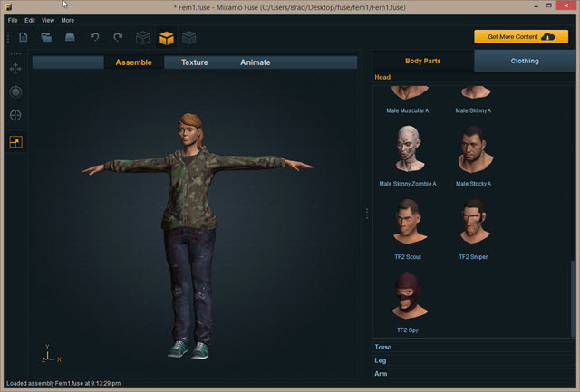Click the panel splitter handle dots
Image resolution: width=580 pixels, height=392 pixels.
pos(367,214)
